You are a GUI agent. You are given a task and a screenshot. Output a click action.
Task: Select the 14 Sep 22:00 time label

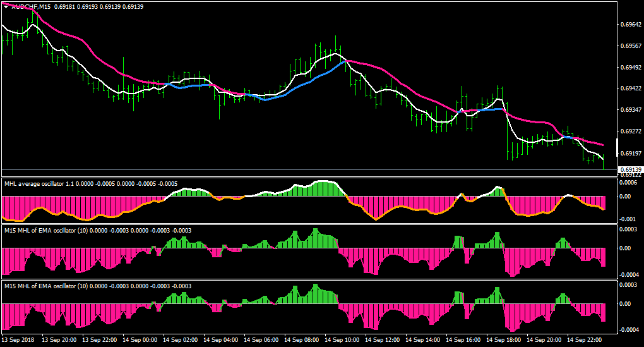pos(584,340)
